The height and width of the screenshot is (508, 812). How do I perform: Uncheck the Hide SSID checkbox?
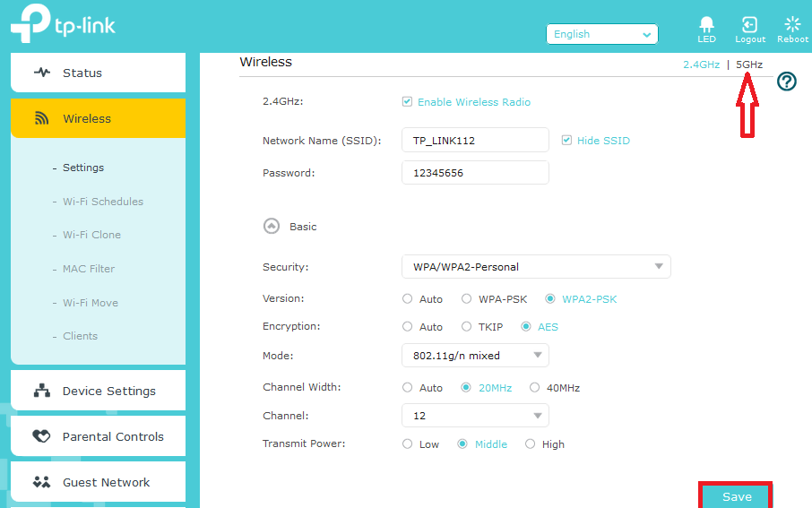point(566,141)
